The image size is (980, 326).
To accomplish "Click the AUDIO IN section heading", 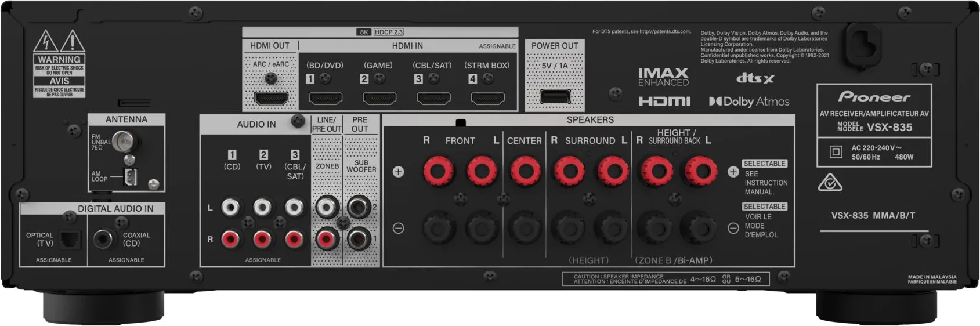I will click(x=256, y=124).
